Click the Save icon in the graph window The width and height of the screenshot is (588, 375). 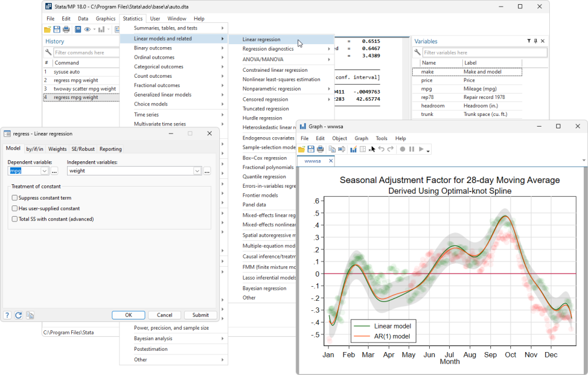tap(311, 150)
